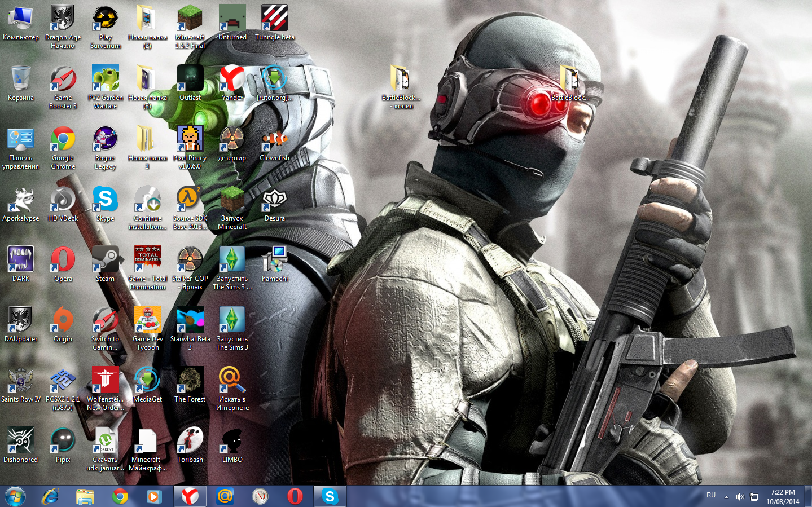The height and width of the screenshot is (507, 812).
Task: Click the RU language indicator
Action: [711, 495]
